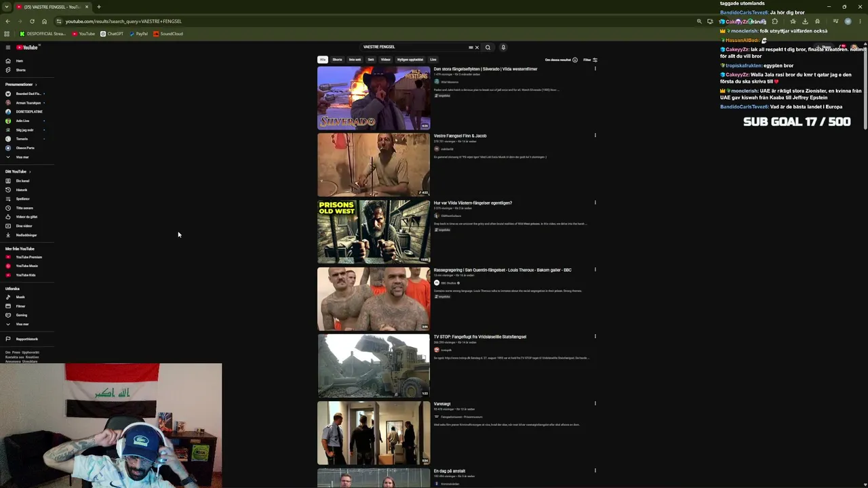Open the Filter options
The width and height of the screenshot is (868, 488).
click(x=590, y=60)
